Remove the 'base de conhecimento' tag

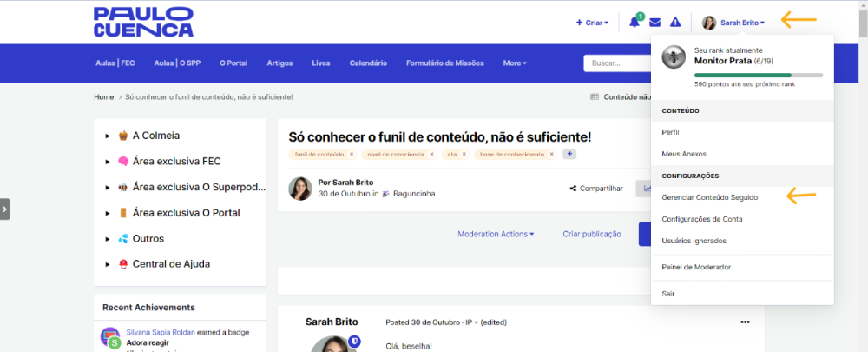pos(551,155)
